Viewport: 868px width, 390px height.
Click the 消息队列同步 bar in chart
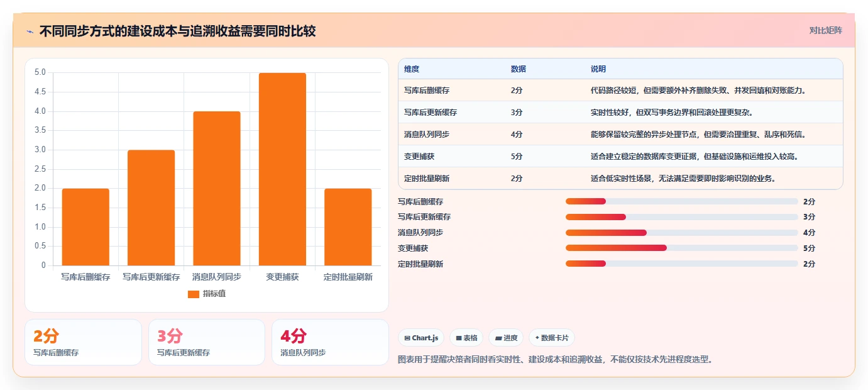(217, 189)
